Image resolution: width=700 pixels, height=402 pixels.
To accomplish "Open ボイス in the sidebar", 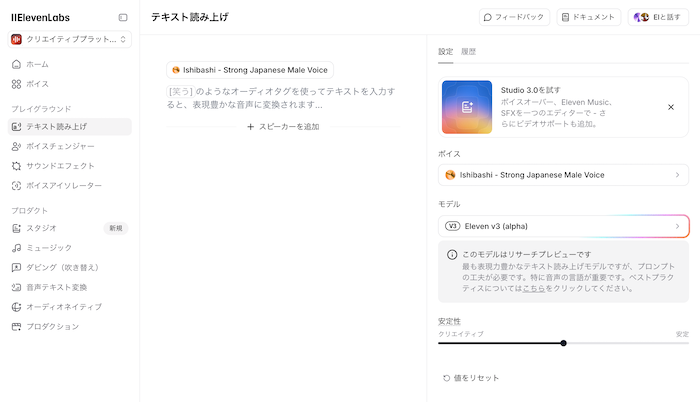I will click(36, 84).
